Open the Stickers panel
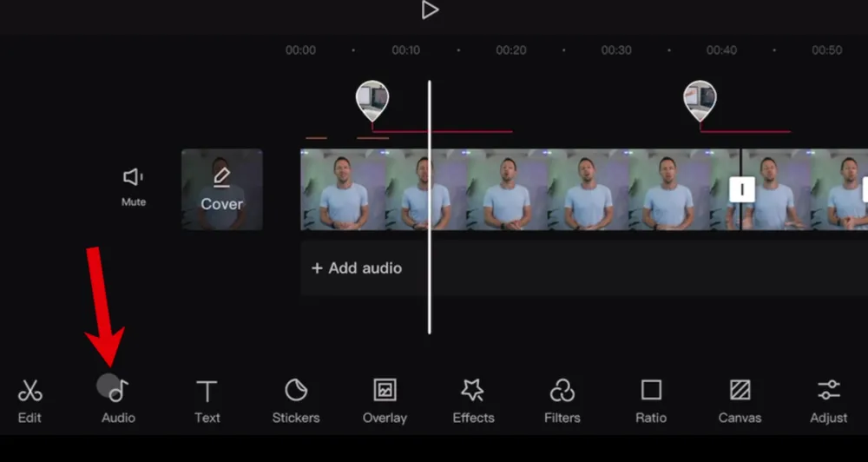The image size is (868, 462). tap(296, 400)
